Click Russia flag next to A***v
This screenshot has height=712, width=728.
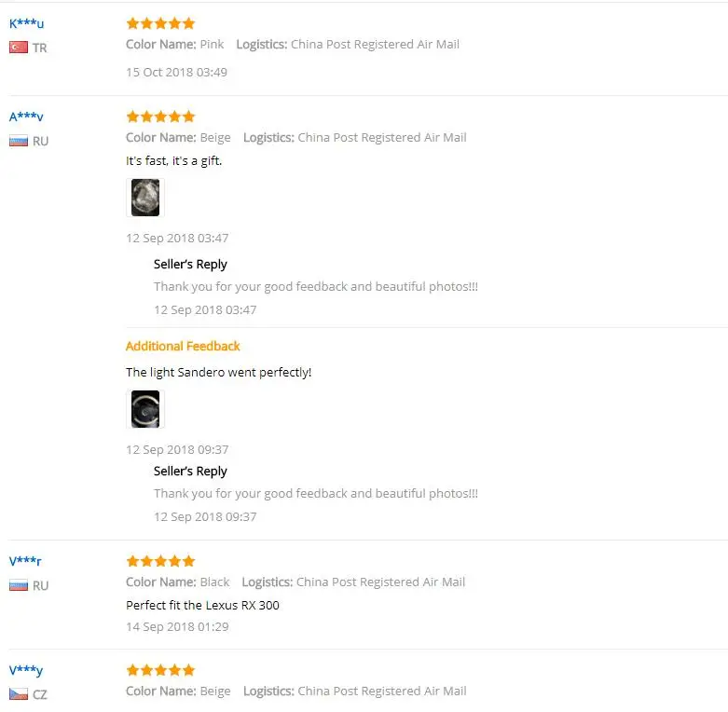19,141
